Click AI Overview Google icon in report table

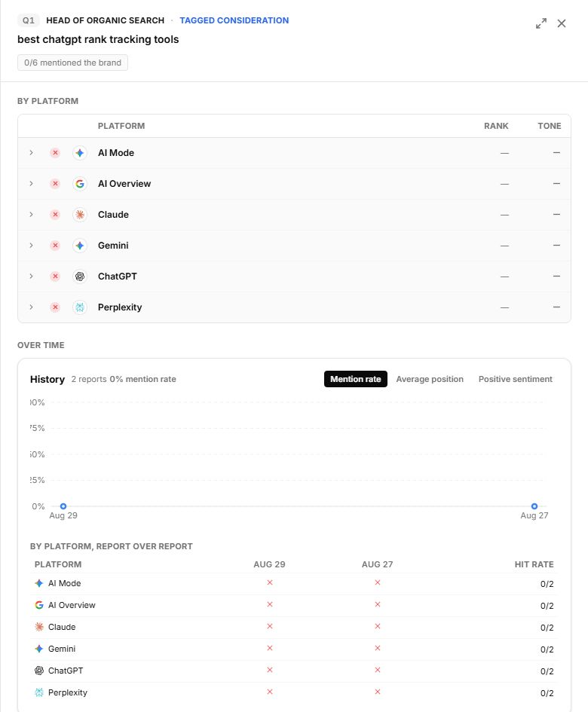click(x=39, y=605)
